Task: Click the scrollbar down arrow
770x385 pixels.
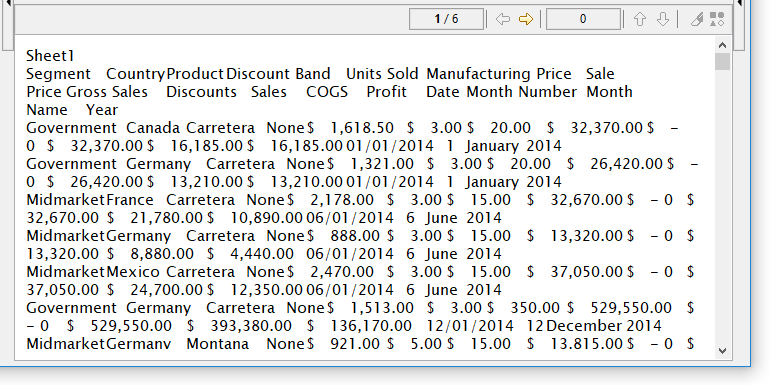Action: (722, 351)
